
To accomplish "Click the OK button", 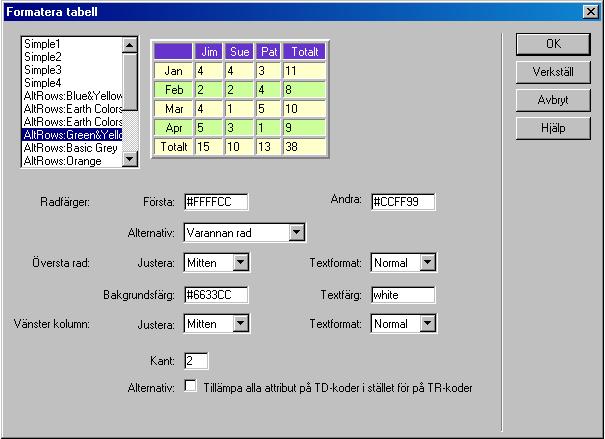I will coord(553,44).
